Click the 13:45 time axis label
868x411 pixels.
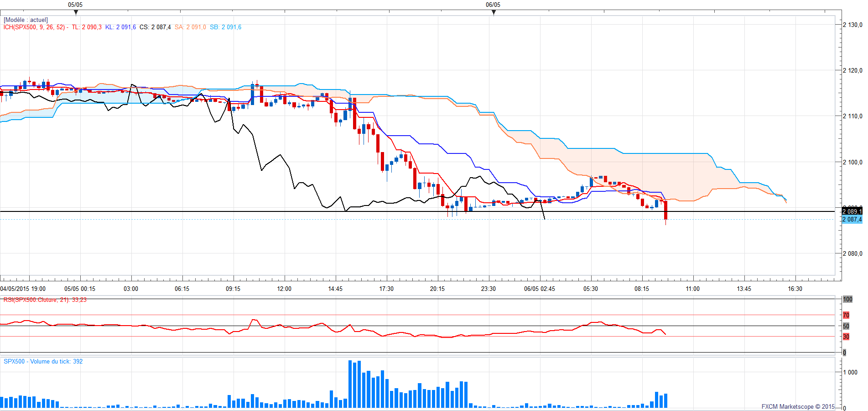pyautogui.click(x=744, y=289)
